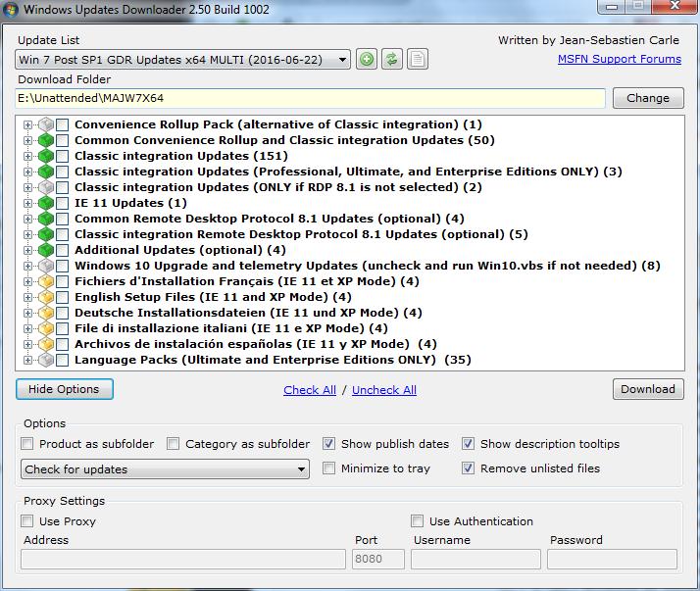
Task: Expand the Language Packs tree node
Action: pos(28,361)
